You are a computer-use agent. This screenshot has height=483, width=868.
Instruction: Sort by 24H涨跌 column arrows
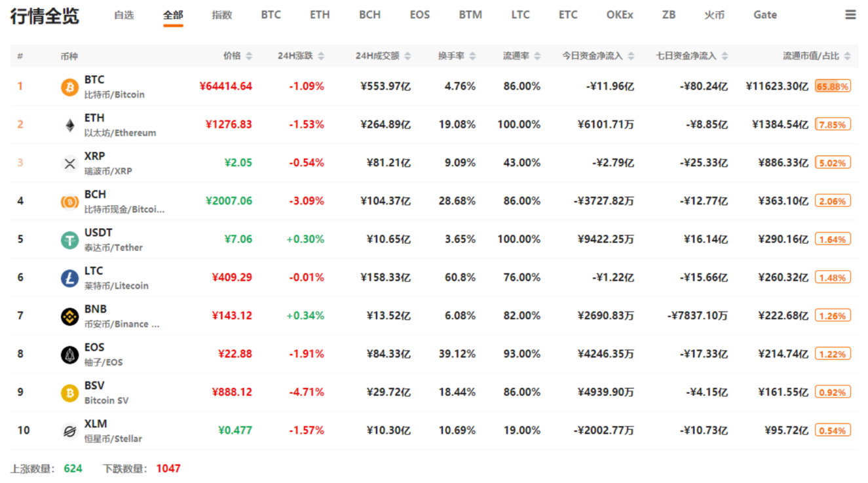click(x=321, y=56)
